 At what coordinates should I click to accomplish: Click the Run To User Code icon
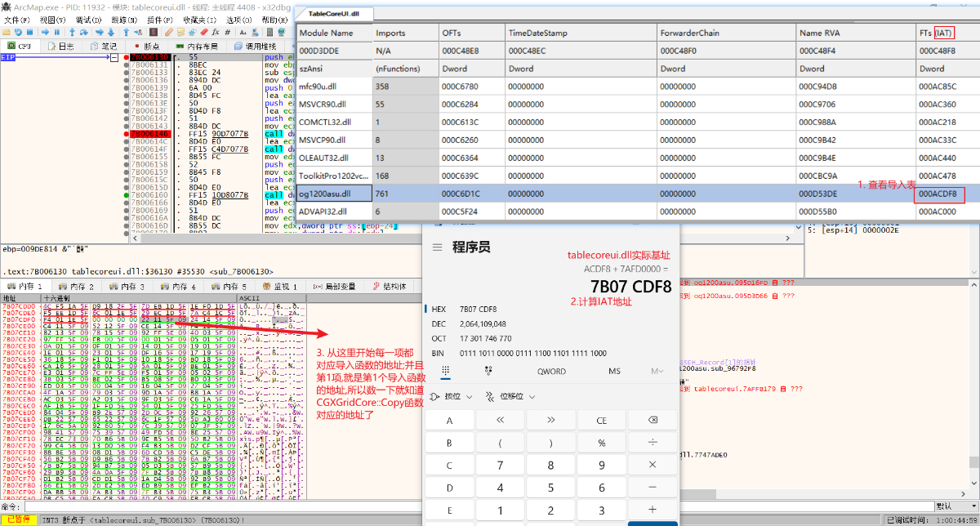(139, 33)
